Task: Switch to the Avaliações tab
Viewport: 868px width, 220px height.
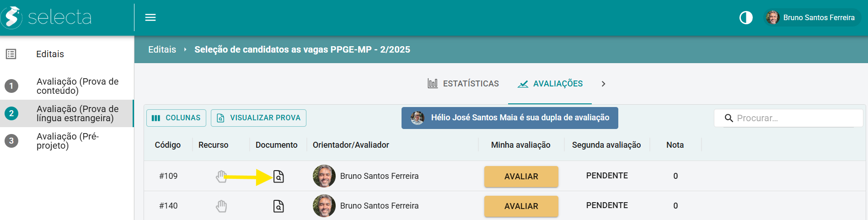Action: 550,84
